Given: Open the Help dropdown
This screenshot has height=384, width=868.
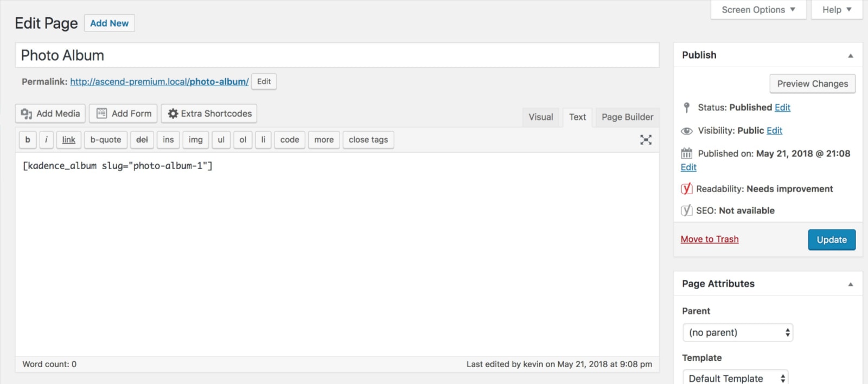Looking at the screenshot, I should pos(837,10).
